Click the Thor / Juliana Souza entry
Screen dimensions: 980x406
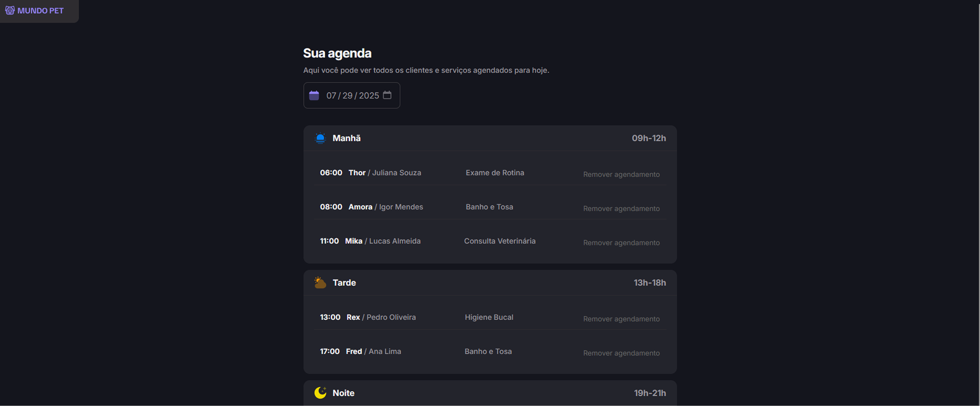tap(385, 173)
